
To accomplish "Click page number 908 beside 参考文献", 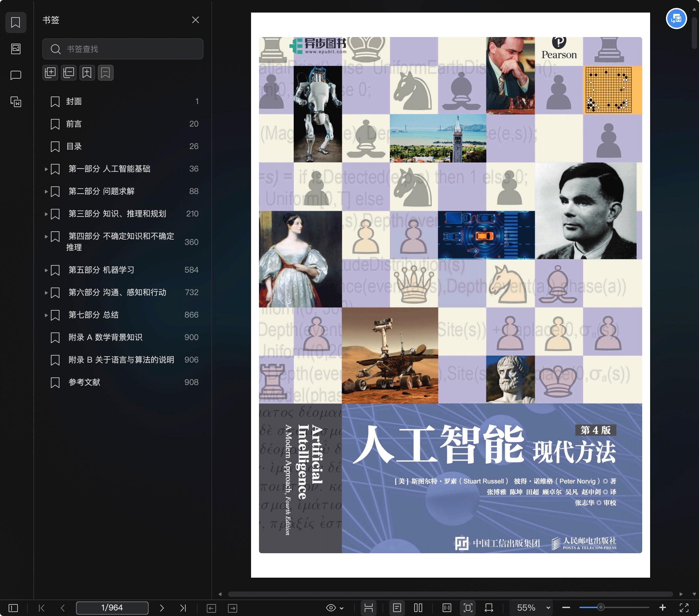I will pos(192,382).
